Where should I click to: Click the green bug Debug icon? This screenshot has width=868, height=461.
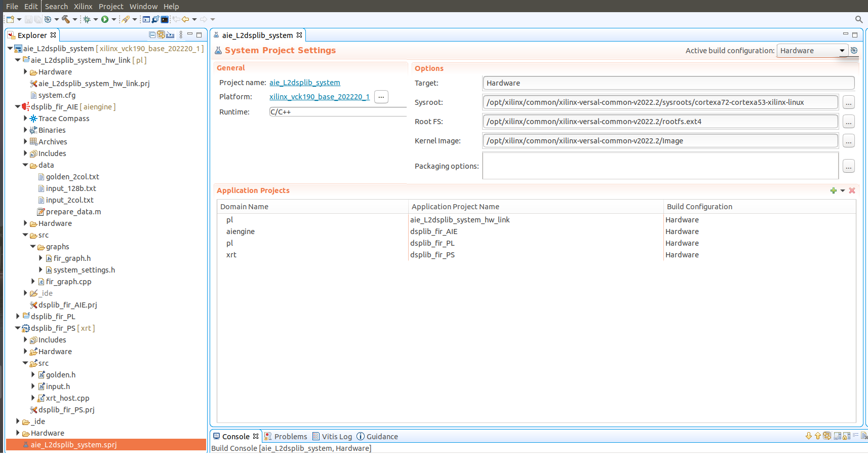click(x=87, y=19)
